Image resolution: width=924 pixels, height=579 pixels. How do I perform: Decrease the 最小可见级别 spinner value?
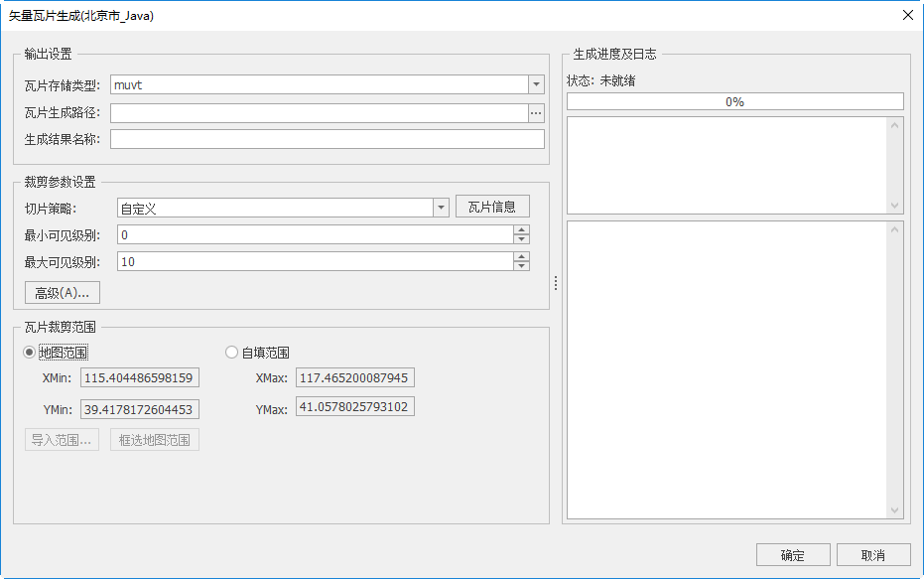pos(521,239)
